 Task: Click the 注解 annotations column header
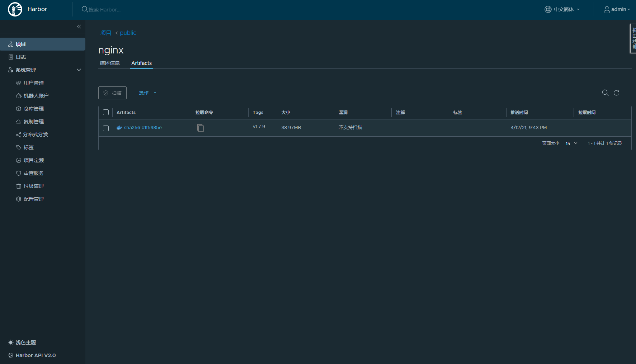400,112
